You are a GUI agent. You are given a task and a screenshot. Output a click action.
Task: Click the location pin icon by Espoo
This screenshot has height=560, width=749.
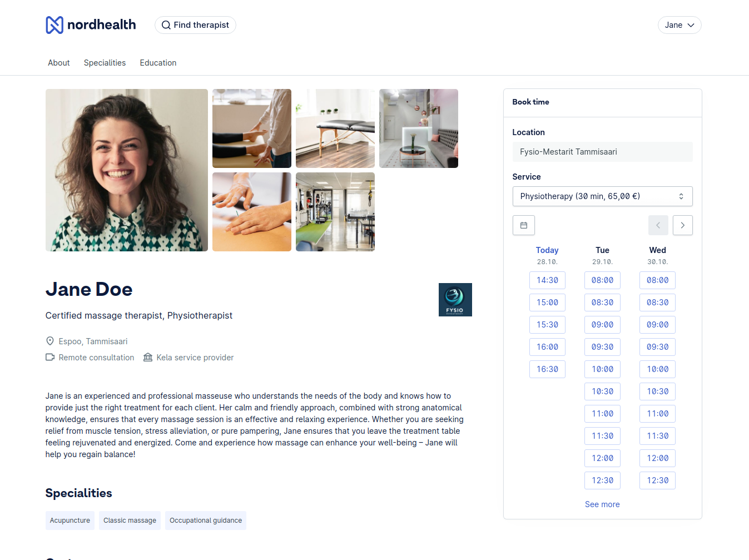(x=50, y=341)
